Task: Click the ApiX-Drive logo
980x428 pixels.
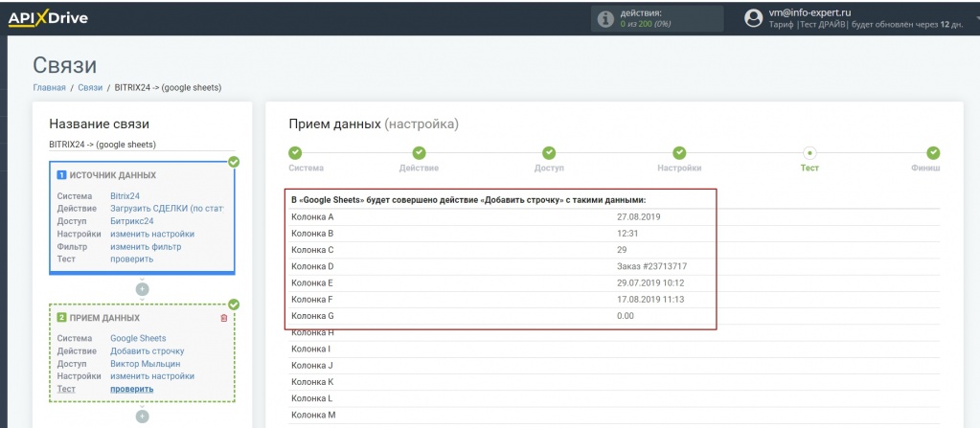Action: point(48,19)
